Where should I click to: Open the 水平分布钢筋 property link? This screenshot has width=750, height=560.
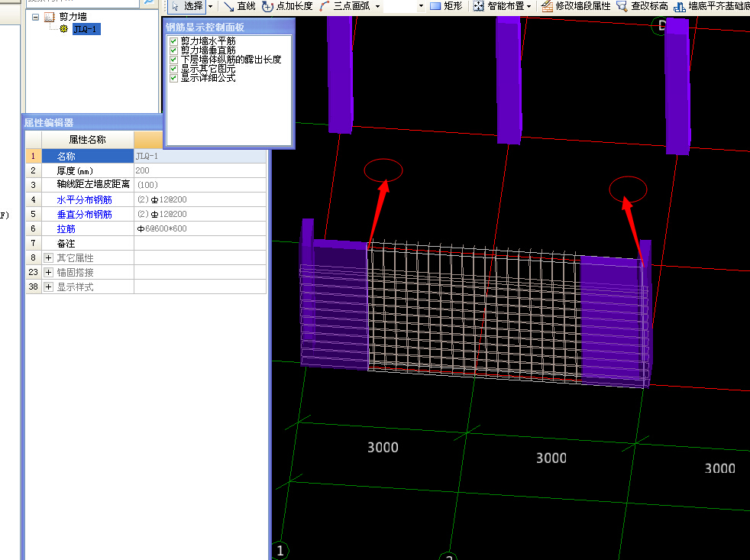pyautogui.click(x=84, y=199)
